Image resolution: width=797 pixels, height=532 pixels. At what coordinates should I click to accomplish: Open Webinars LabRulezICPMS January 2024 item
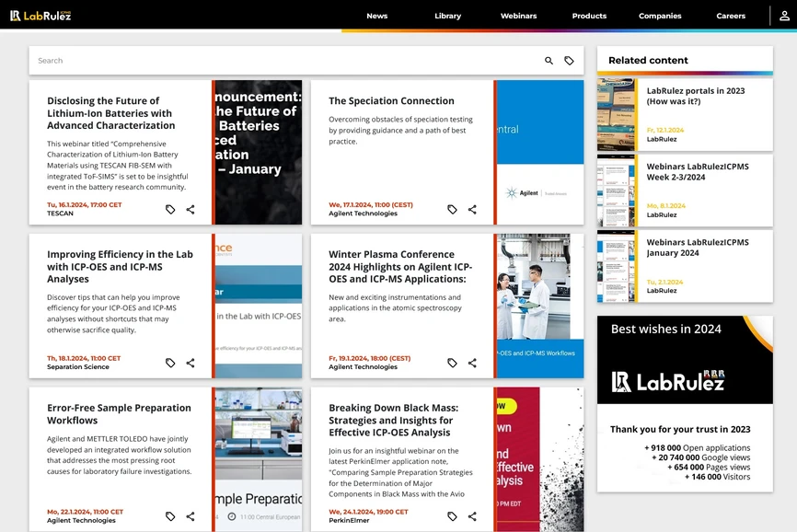[685, 266]
